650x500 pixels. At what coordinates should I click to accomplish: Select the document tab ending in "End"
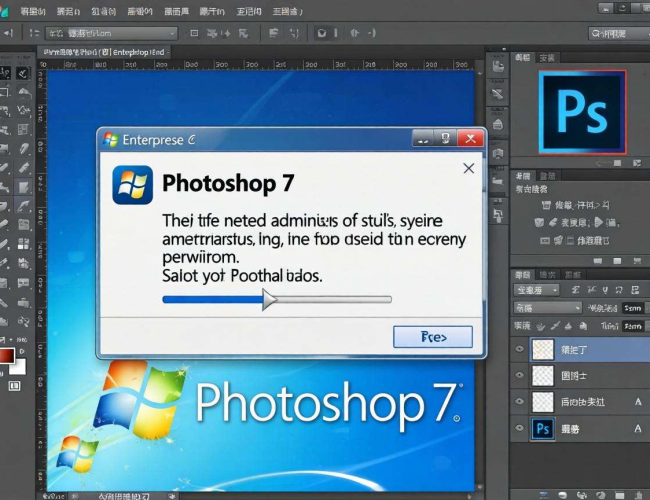coord(104,52)
